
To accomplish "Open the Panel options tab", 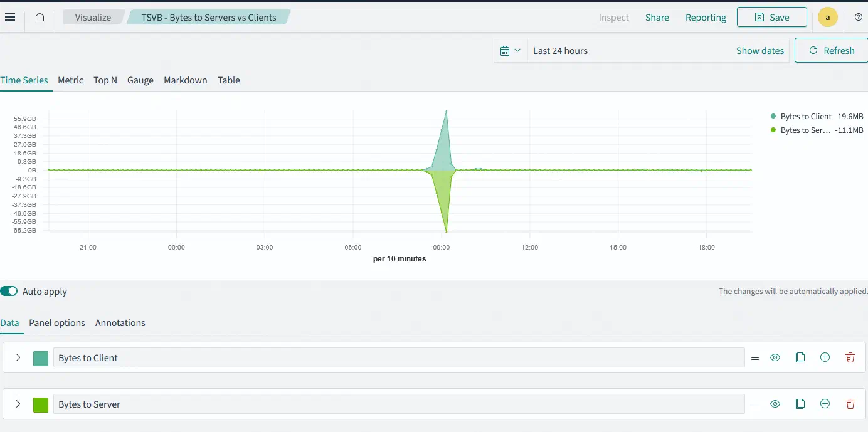I will tap(57, 323).
